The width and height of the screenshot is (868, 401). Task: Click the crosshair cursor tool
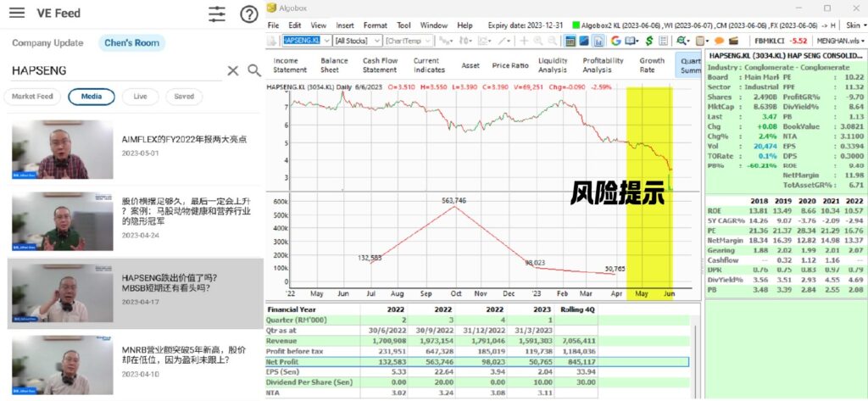[524, 41]
